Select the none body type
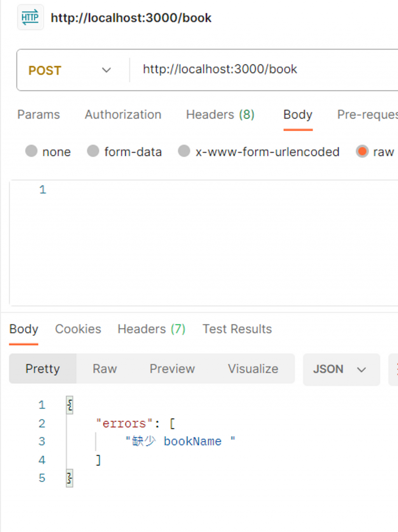This screenshot has width=398, height=532. 31,151
